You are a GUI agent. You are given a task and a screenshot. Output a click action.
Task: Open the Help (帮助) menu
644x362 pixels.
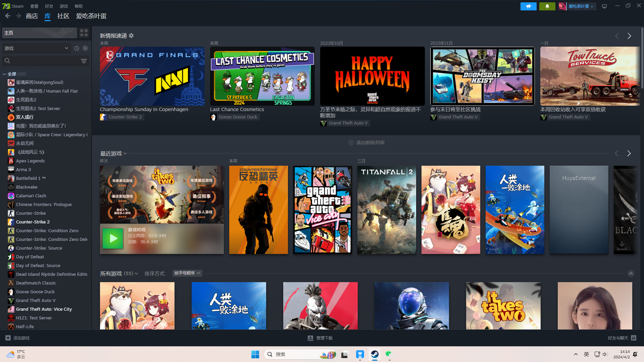(x=79, y=6)
